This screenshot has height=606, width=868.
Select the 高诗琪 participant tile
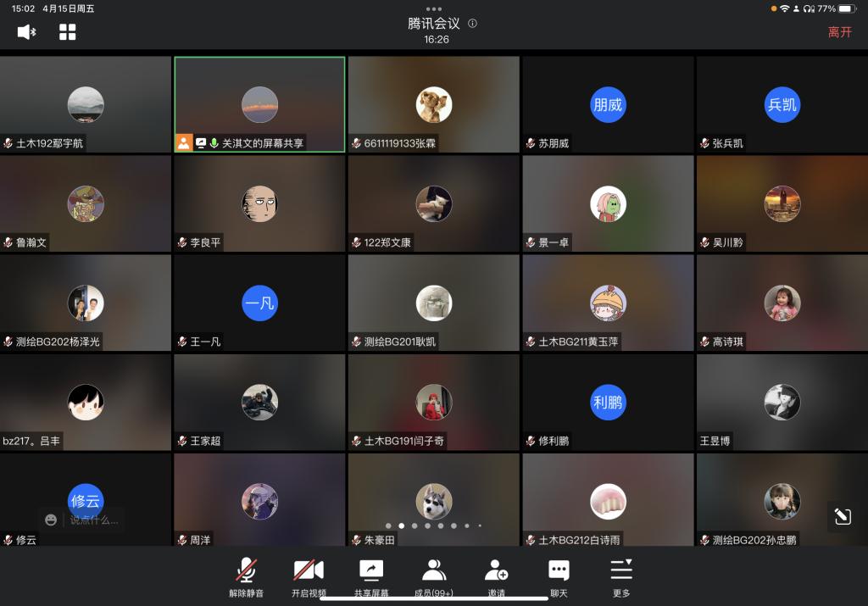pos(781,303)
